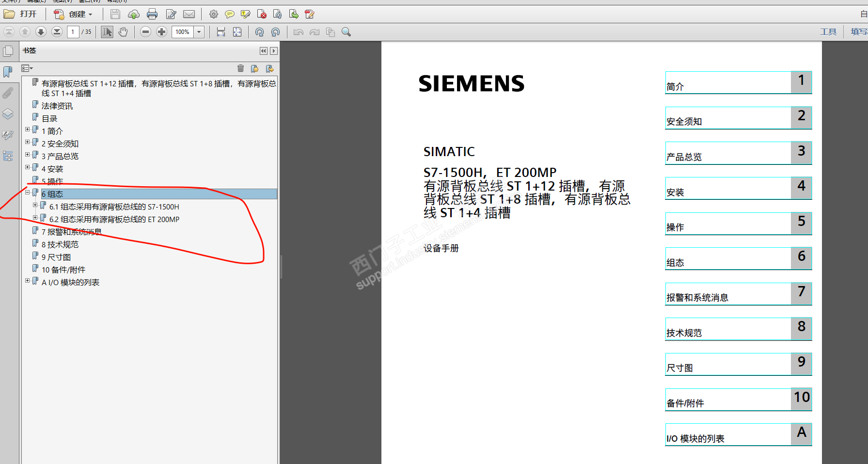The image size is (868, 464).
Task: Open the gear settings icon
Action: (x=214, y=14)
